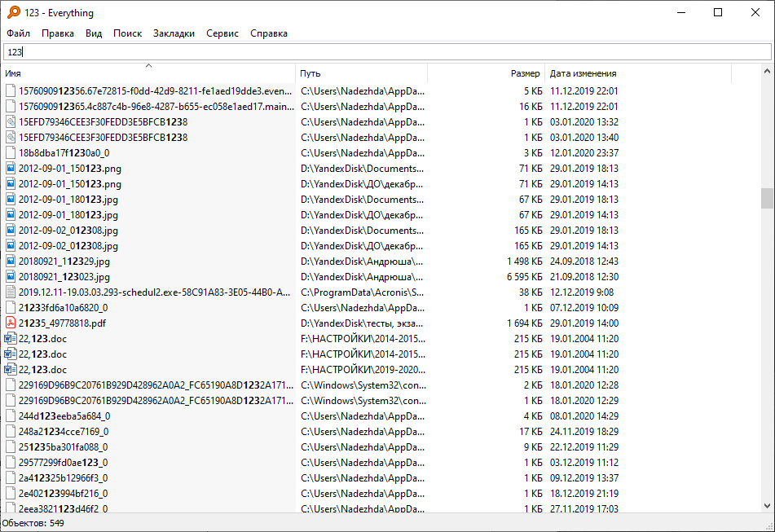Click status bar text Объектов: 549
The height and width of the screenshot is (532, 775).
click(x=33, y=522)
